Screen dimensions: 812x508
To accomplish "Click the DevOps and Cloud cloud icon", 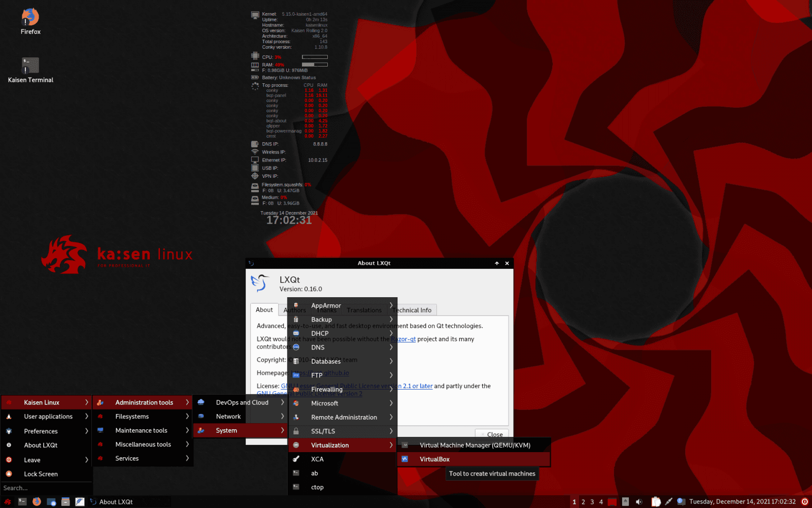I will pos(201,402).
